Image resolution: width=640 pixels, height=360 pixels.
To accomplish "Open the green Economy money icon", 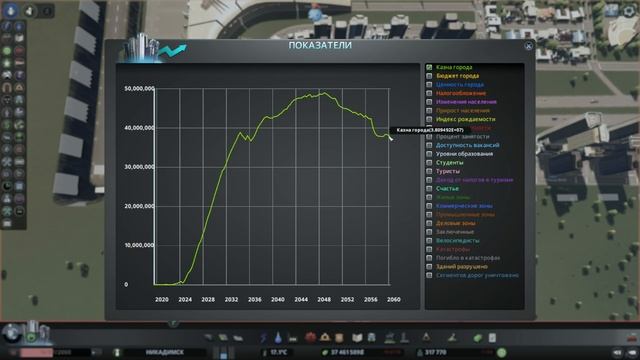I will tap(478, 338).
